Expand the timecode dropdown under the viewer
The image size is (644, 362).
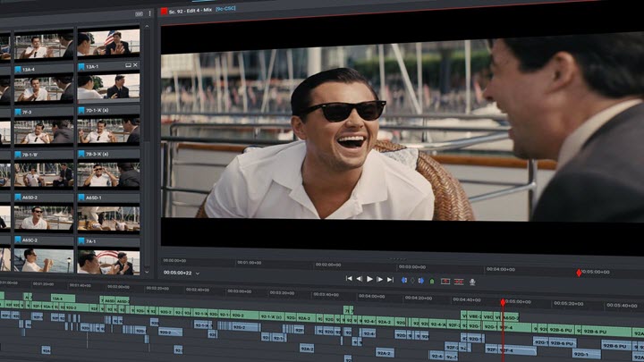(198, 273)
